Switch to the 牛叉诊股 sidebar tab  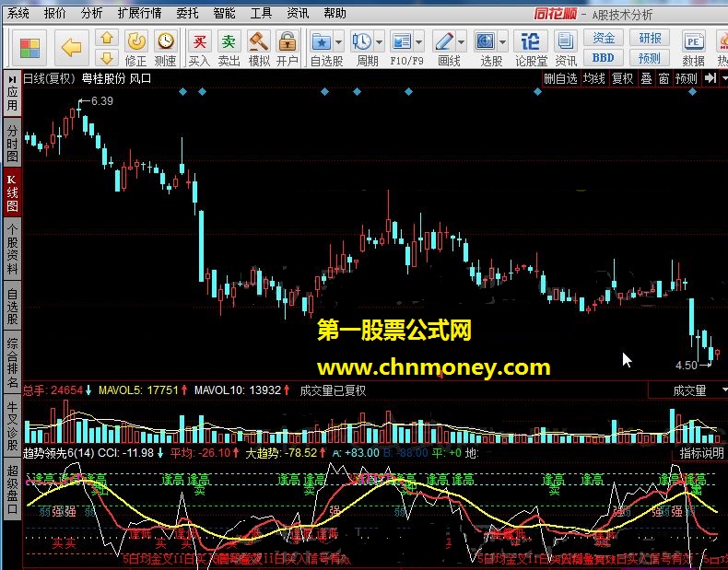(12, 425)
